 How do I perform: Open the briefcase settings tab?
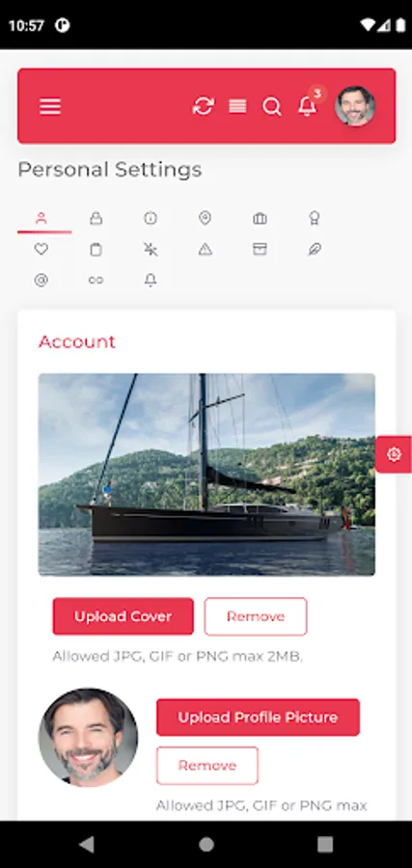click(x=260, y=218)
